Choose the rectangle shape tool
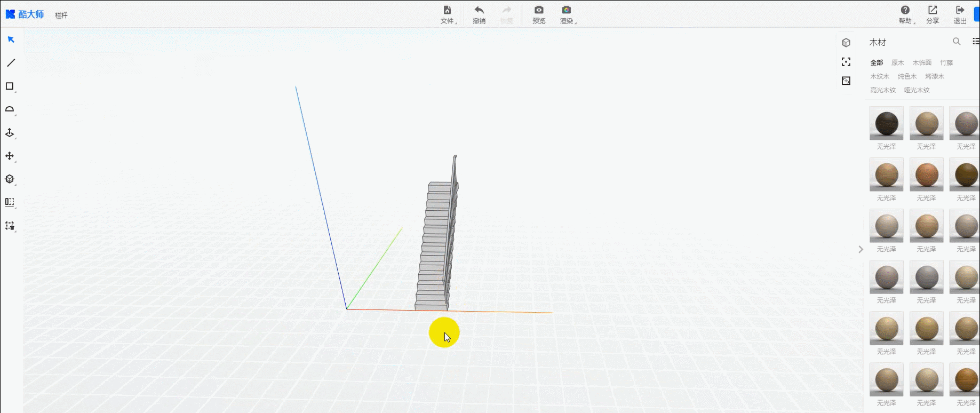Viewport: 980px width, 413px height. pyautogui.click(x=10, y=86)
